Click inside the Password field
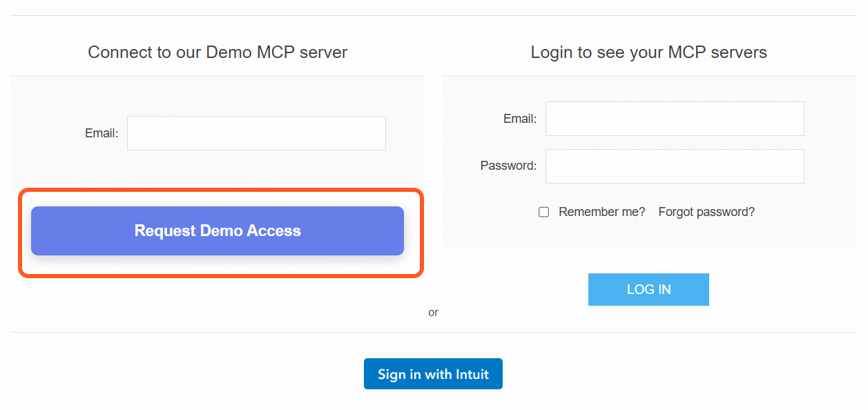Image resolution: width=868 pixels, height=410 pixels. (674, 166)
